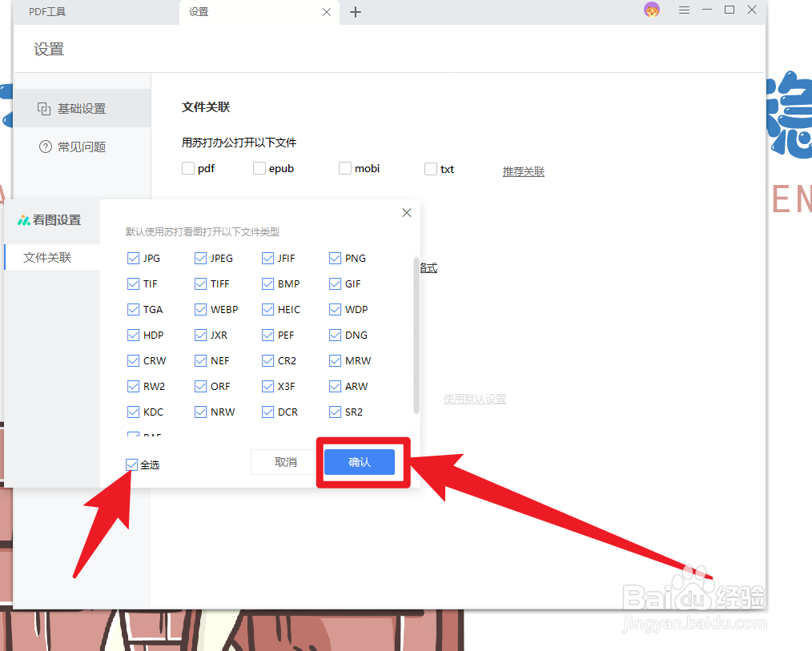
Task: Uncheck the CR2 checkbox
Action: (267, 360)
